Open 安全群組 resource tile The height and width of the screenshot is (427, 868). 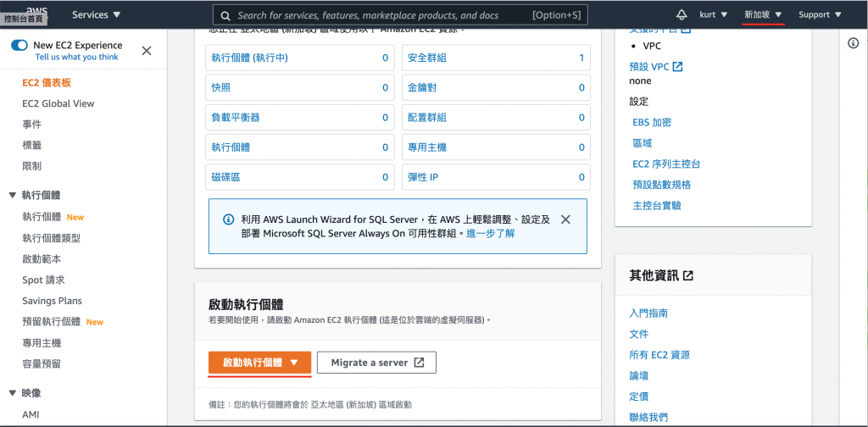tap(496, 58)
